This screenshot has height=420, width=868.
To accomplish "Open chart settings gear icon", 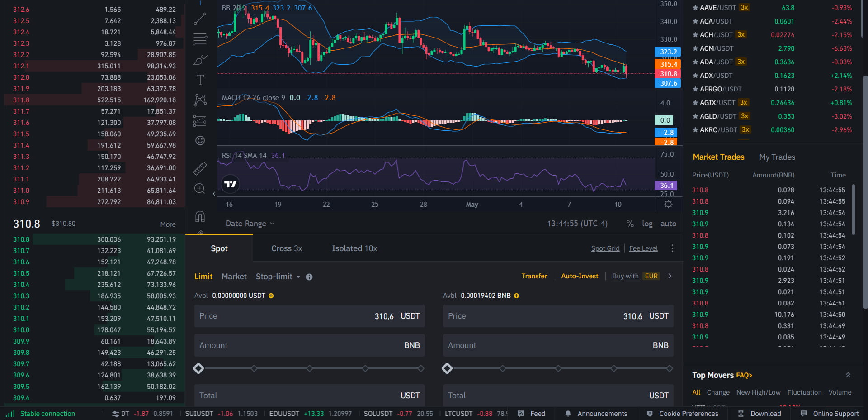I will pyautogui.click(x=668, y=205).
